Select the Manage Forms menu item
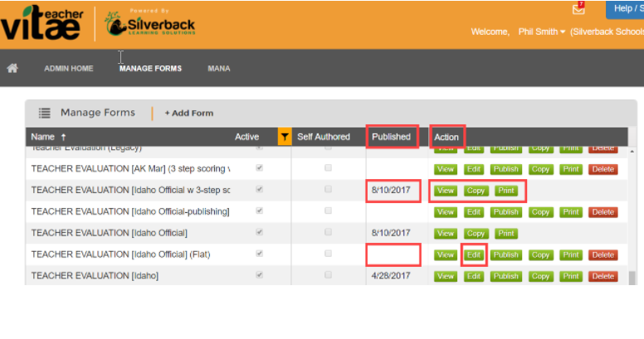This screenshot has height=339, width=644. click(150, 68)
